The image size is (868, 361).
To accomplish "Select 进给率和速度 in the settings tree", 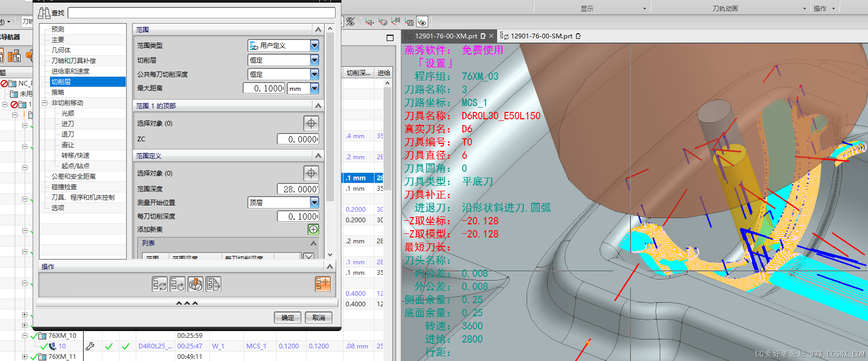I will click(x=70, y=71).
